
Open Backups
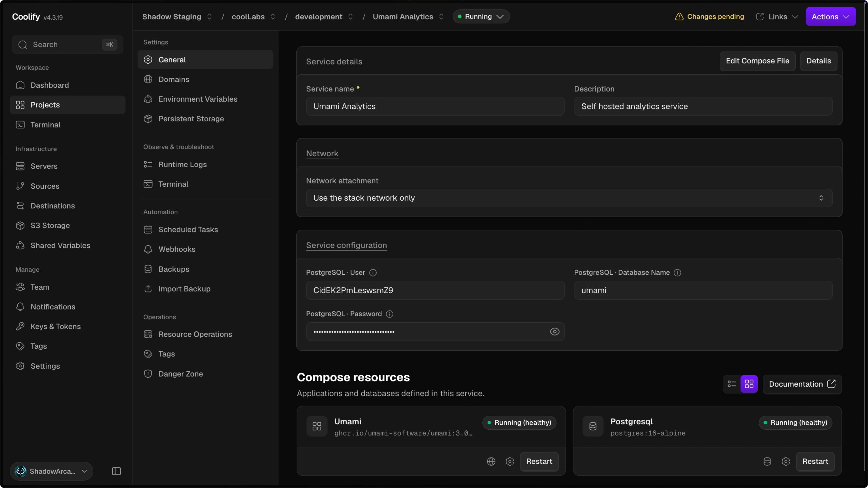pyautogui.click(x=205, y=269)
